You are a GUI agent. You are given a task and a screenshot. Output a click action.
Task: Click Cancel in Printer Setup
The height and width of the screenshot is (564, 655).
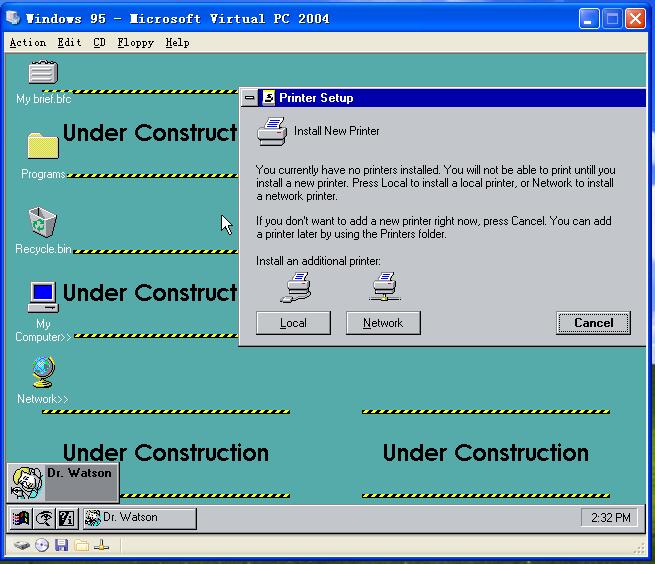click(x=594, y=323)
